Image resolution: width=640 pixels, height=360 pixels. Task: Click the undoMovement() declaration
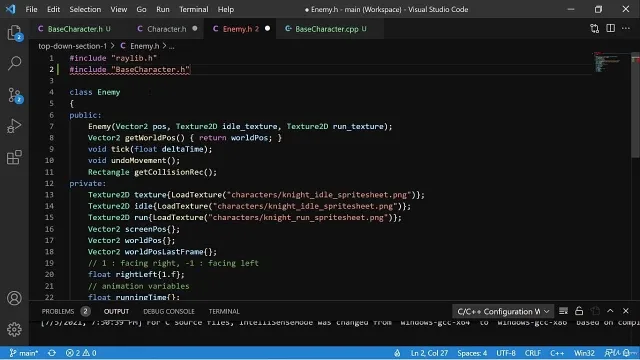[133, 161]
